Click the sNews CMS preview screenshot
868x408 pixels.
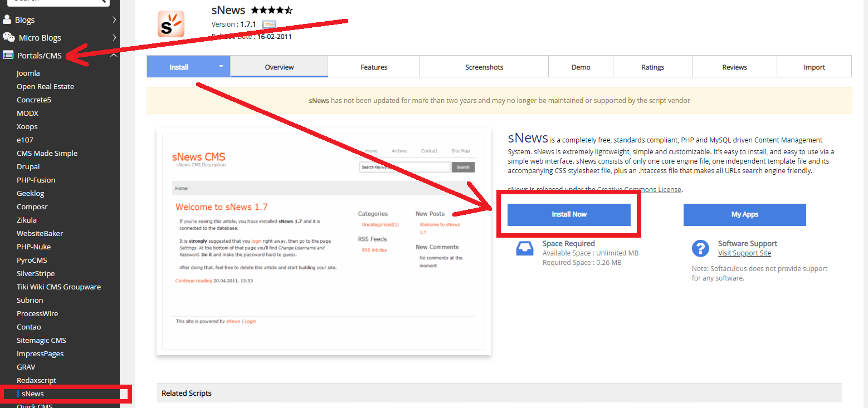click(x=323, y=241)
